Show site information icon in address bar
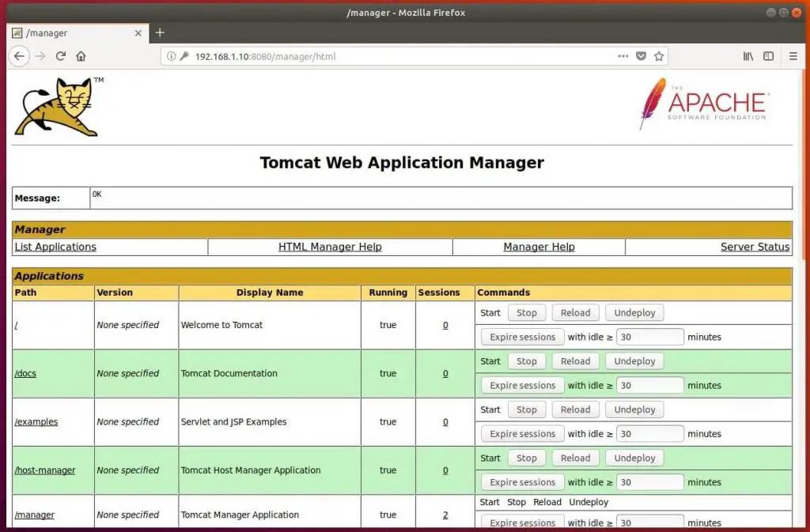 tap(171, 56)
